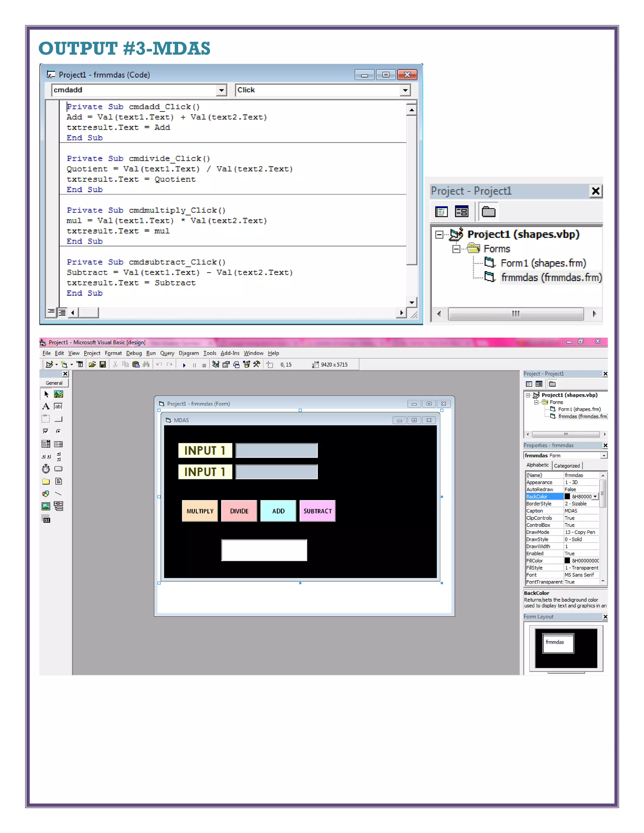
Task: Open Properties Window from the toolbar
Action: point(226,364)
